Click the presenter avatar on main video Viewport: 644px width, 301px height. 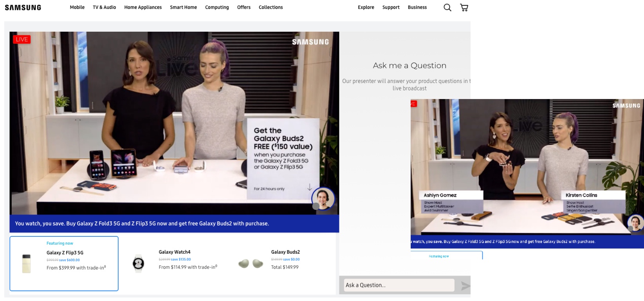click(323, 198)
